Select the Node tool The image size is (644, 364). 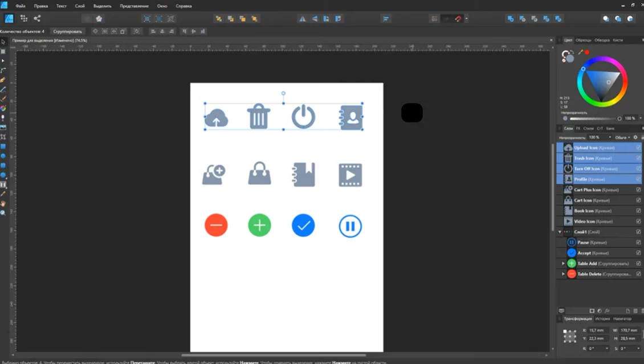point(3,61)
